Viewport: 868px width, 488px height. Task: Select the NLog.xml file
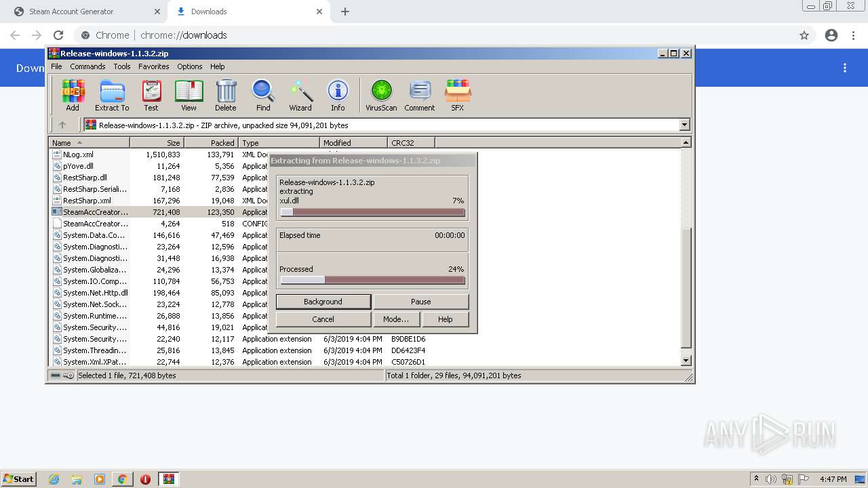click(78, 155)
